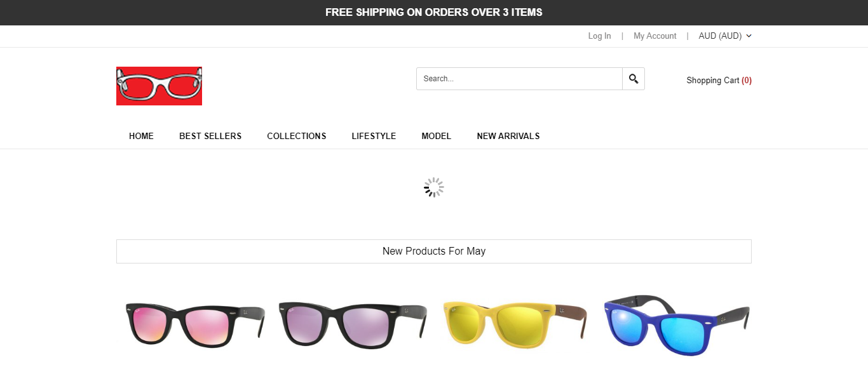The image size is (868, 367).
Task: Open the Best Sellers menu
Action: (210, 136)
